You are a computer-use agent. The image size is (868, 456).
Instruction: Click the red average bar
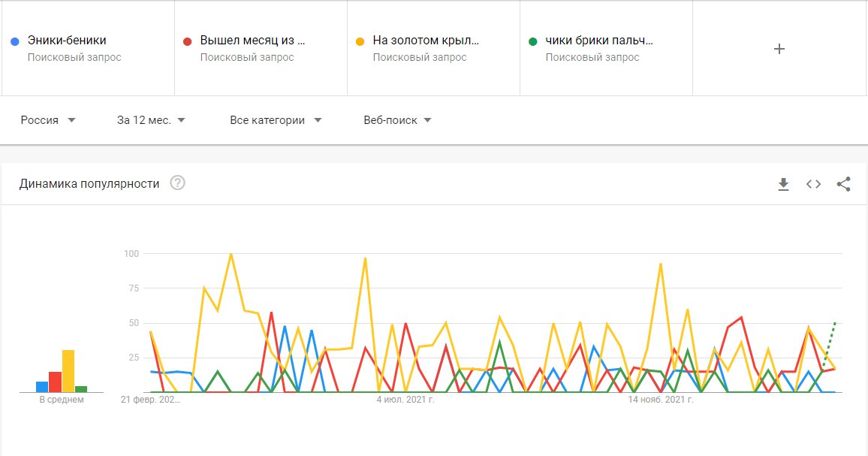point(55,382)
